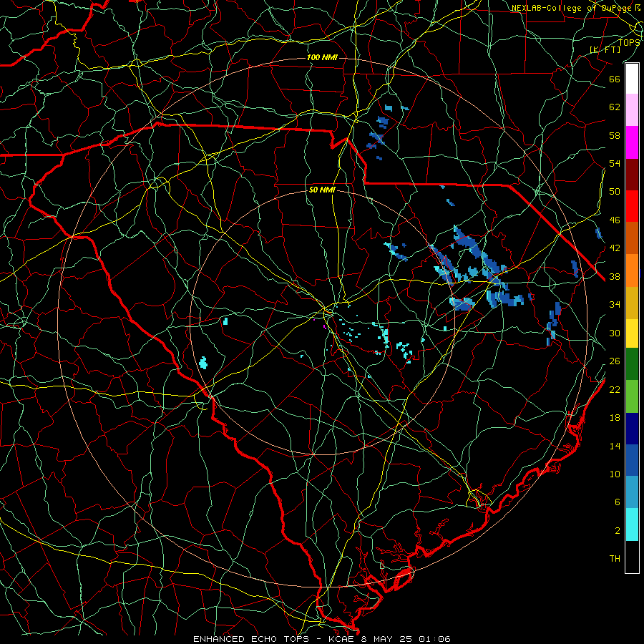Viewport: 644px width, 644px height.
Task: Select the navy blue legend swatch
Action: coord(632,429)
